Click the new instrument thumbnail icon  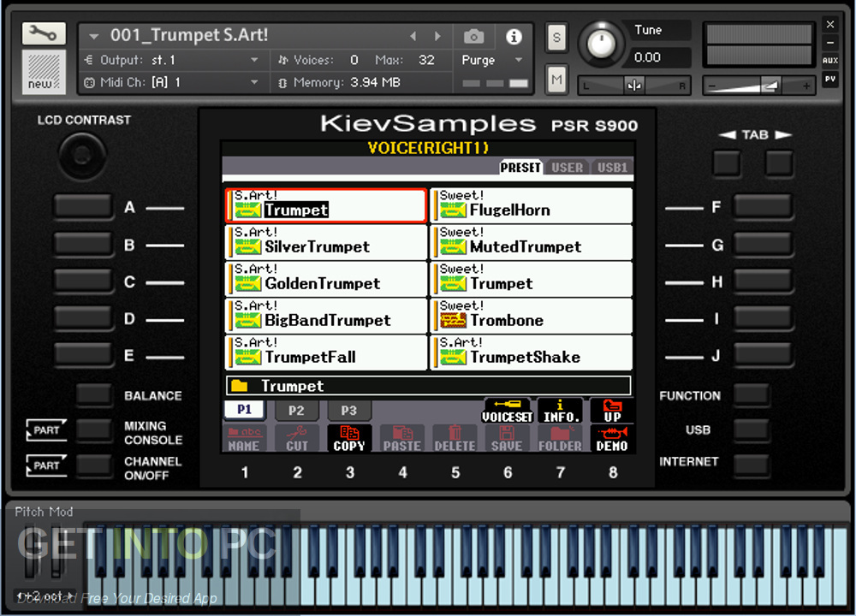pyautogui.click(x=44, y=72)
